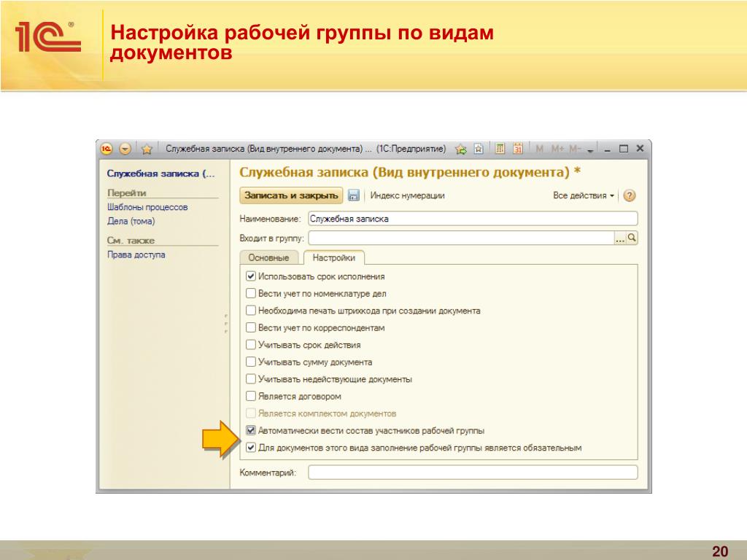Viewport: 747px width, 560px height.
Task: Uncheck Использовать срок исполнения
Action: click(251, 276)
